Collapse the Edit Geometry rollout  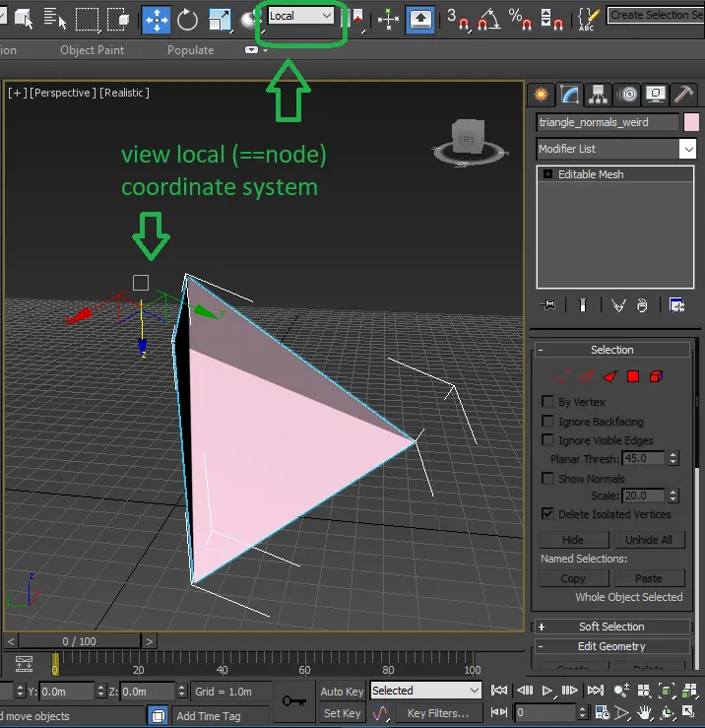point(611,646)
